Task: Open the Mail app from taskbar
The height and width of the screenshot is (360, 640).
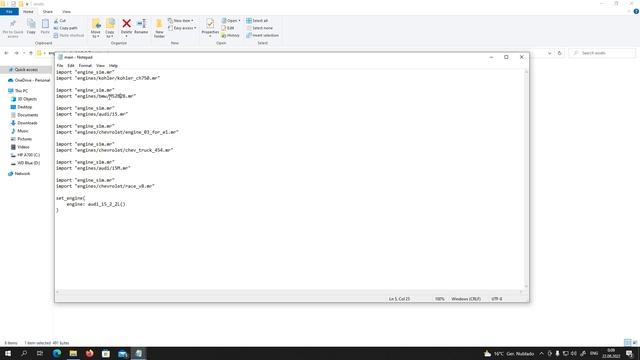Action: pos(122,353)
